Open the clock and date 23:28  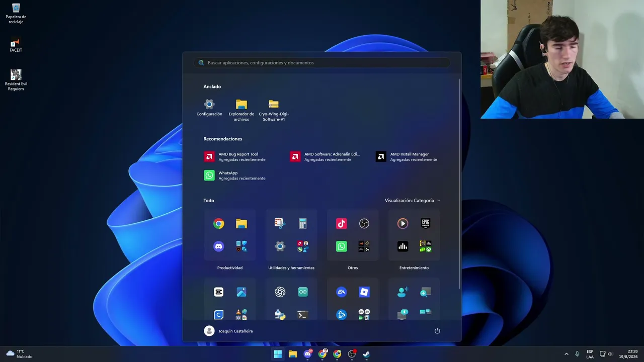click(x=629, y=354)
